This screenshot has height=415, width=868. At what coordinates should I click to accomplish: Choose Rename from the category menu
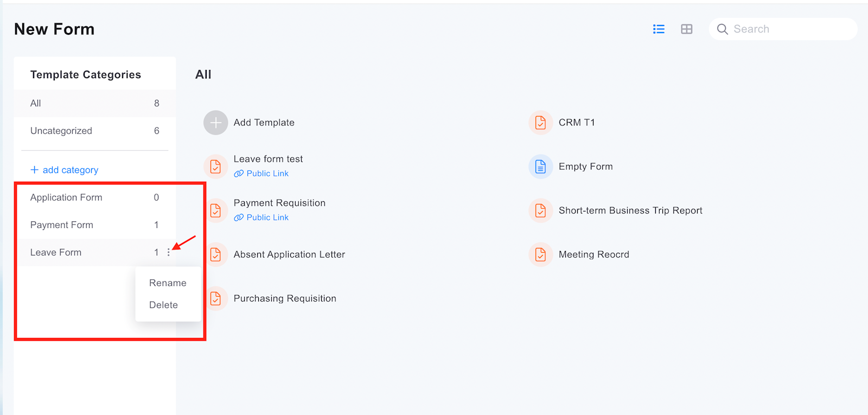point(168,283)
